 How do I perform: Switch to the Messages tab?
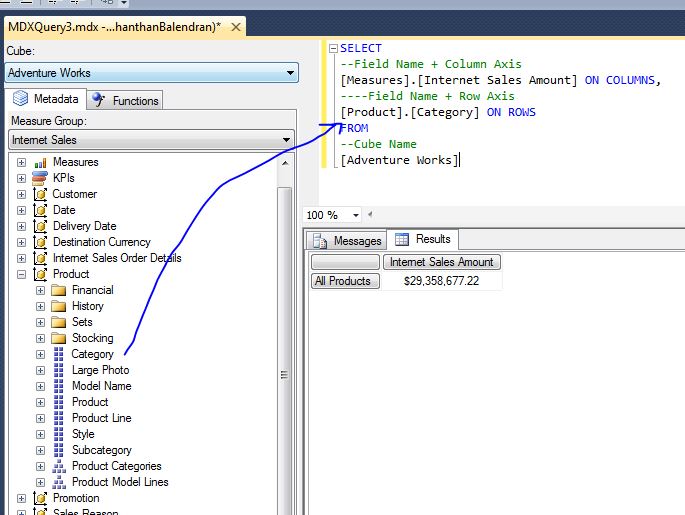(347, 241)
